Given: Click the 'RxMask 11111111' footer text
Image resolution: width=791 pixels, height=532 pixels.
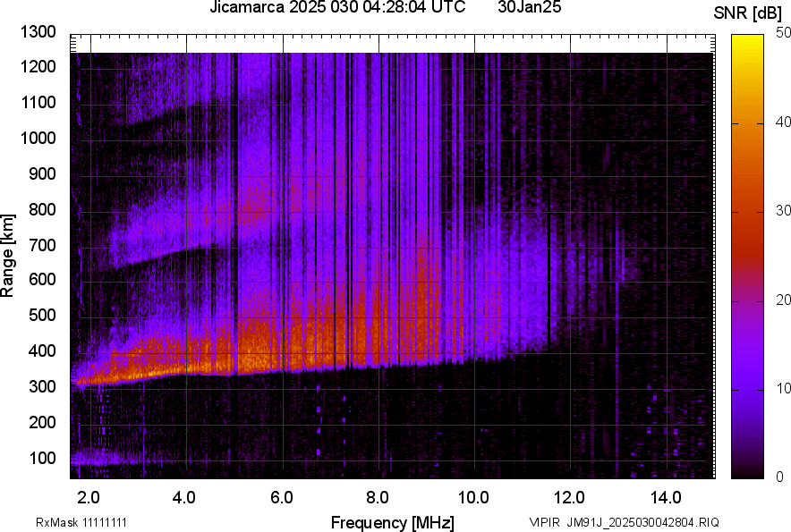Looking at the screenshot, I should (81, 522).
